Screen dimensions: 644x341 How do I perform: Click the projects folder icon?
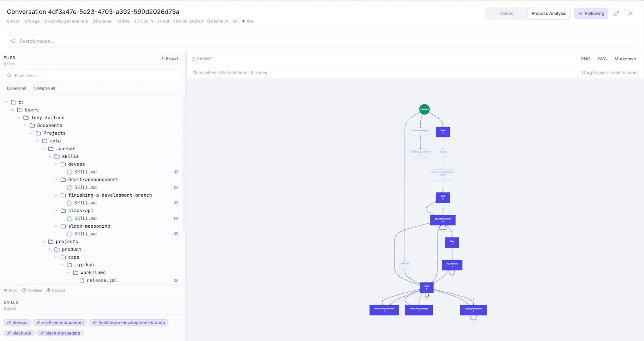[x=51, y=242]
